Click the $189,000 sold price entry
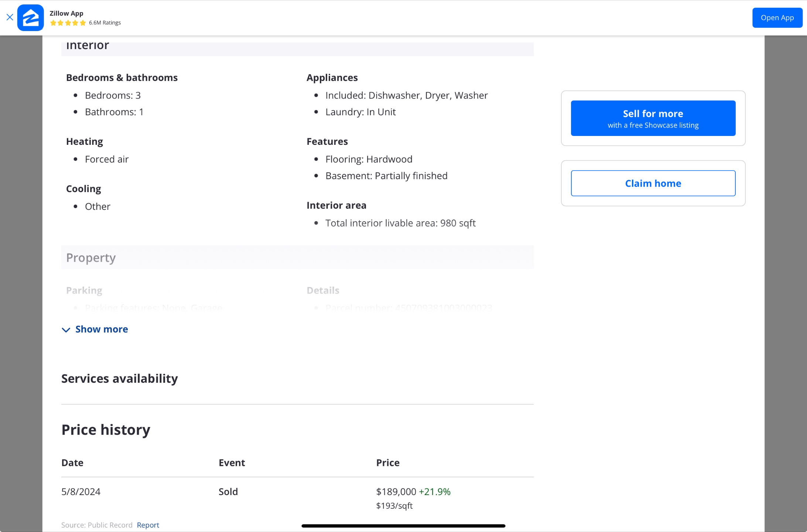 pyautogui.click(x=396, y=492)
